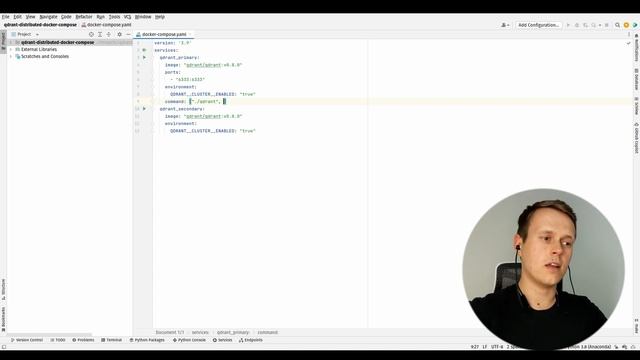Click qdrant-distributed-docker-compose in the navigation bar
This screenshot has height=360, width=640.
40,25
